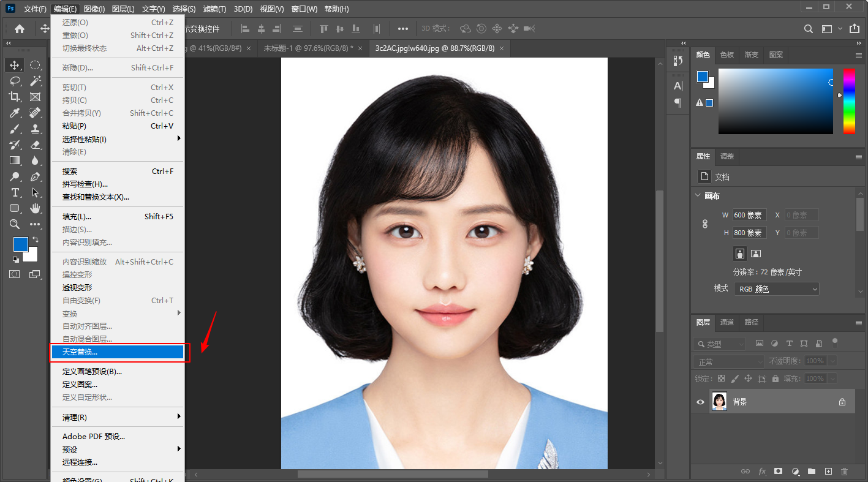The image size is (868, 482).
Task: Click the Home icon in options bar
Action: [x=20, y=29]
